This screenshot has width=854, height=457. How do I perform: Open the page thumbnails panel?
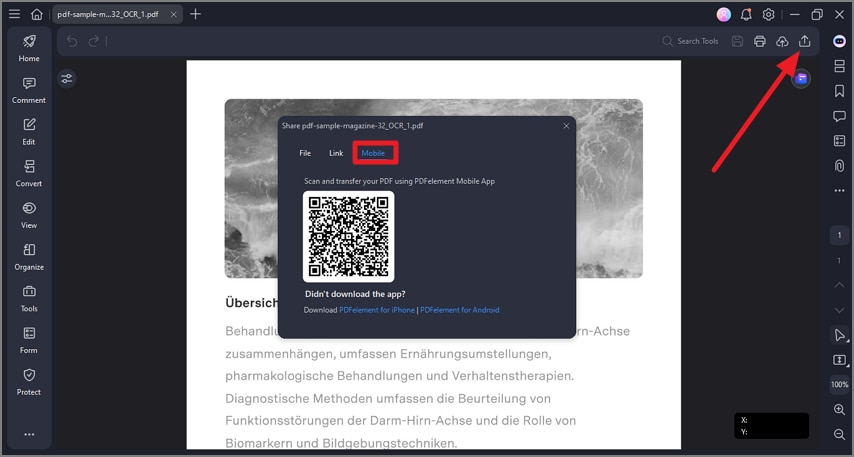pos(839,66)
